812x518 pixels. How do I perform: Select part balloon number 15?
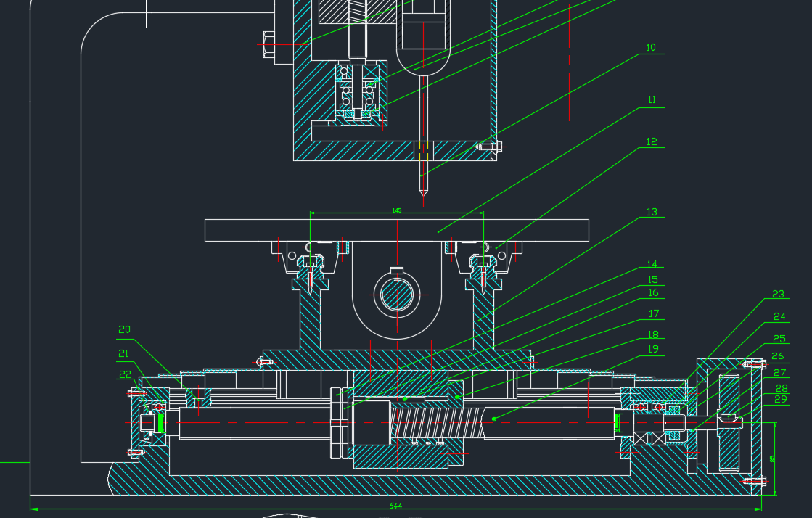point(652,280)
